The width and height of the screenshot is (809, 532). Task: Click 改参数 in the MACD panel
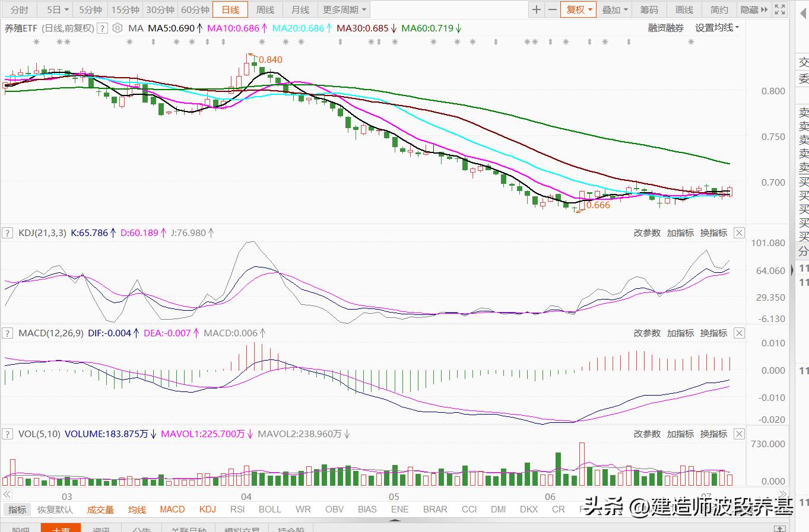[647, 333]
